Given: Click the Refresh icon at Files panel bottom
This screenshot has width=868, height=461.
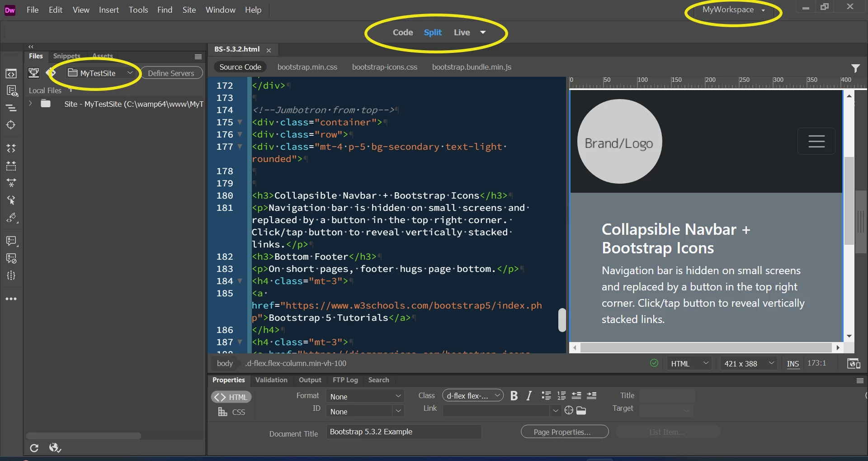Looking at the screenshot, I should (x=34, y=448).
